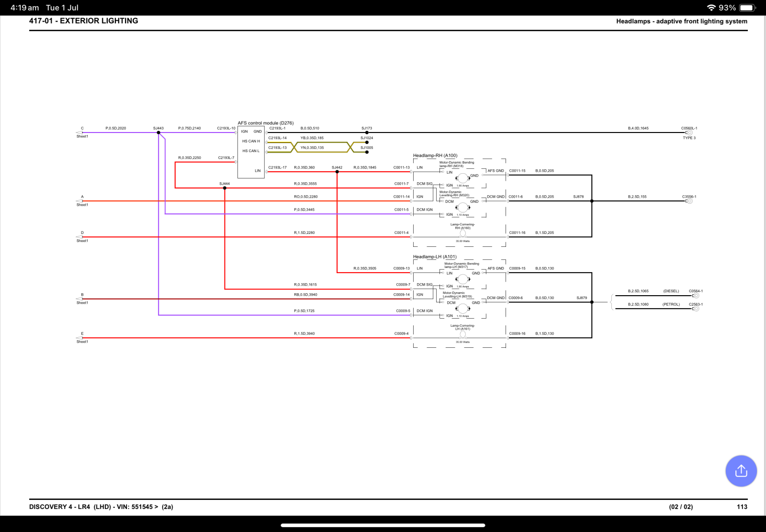The height and width of the screenshot is (532, 766).
Task: Tap wire label 'YB,0.35D,185'
Action: point(312,138)
